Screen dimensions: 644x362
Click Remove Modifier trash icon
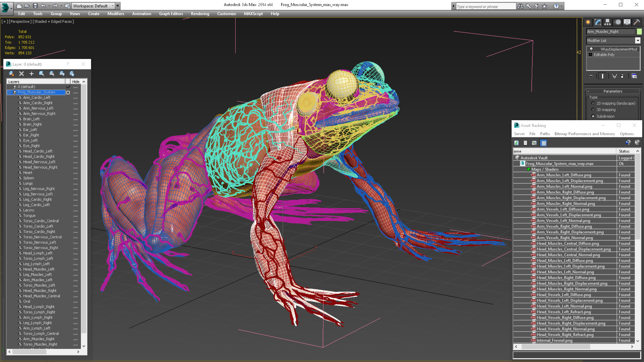pos(623,76)
